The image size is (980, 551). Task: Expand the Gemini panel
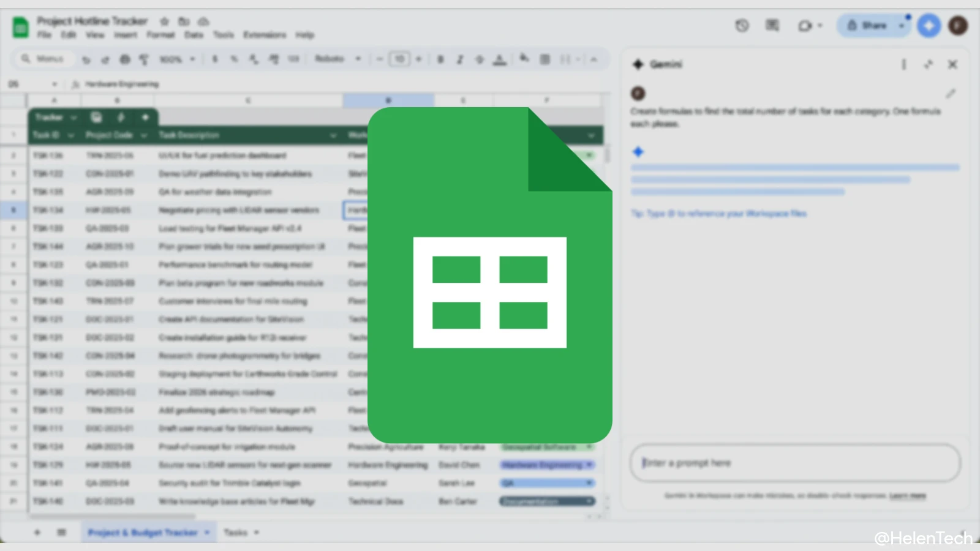[x=929, y=64]
